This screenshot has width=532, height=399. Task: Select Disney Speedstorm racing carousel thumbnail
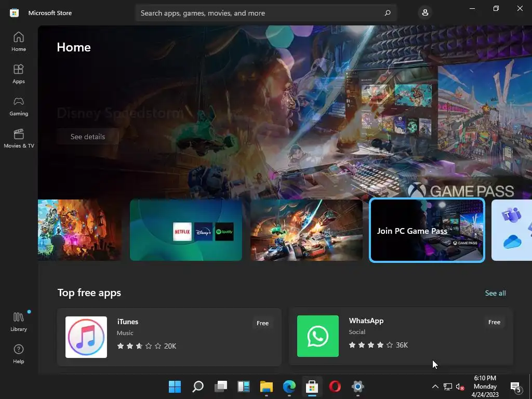(x=307, y=230)
